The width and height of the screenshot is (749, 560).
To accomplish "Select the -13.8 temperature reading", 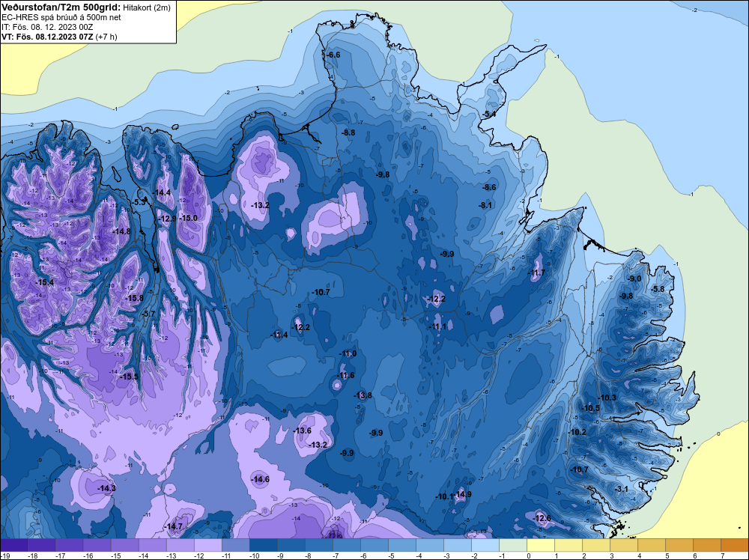I will [x=363, y=395].
